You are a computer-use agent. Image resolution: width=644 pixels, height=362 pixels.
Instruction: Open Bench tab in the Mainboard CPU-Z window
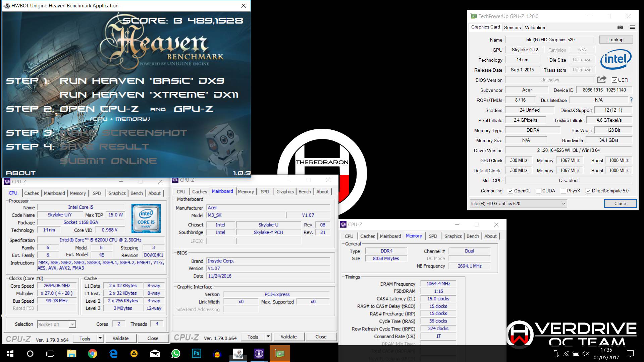pos(305,191)
